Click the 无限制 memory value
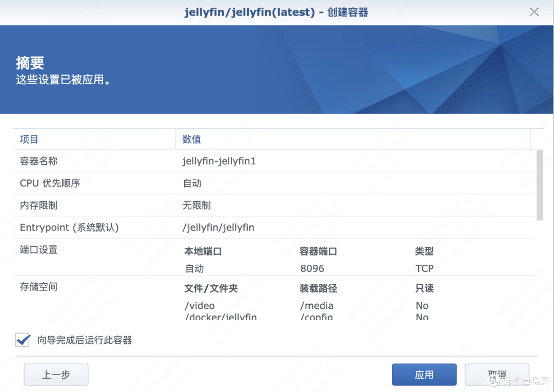 click(x=197, y=205)
